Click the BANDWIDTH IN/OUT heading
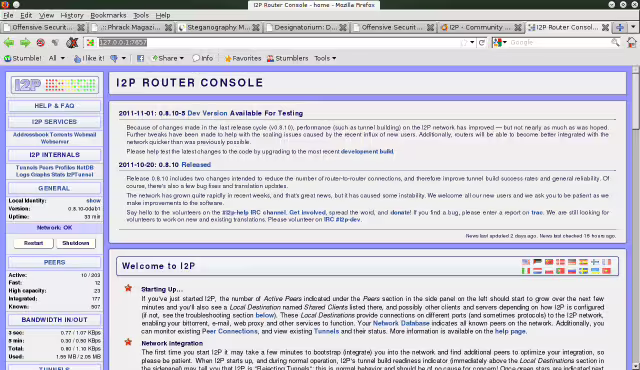This screenshot has height=370, width=640. coord(54,320)
